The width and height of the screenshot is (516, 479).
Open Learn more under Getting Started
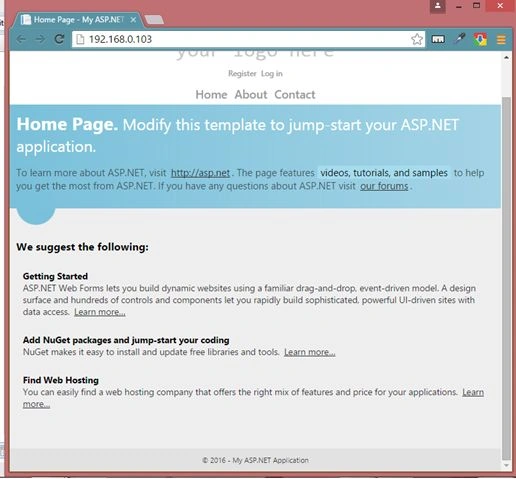point(100,312)
